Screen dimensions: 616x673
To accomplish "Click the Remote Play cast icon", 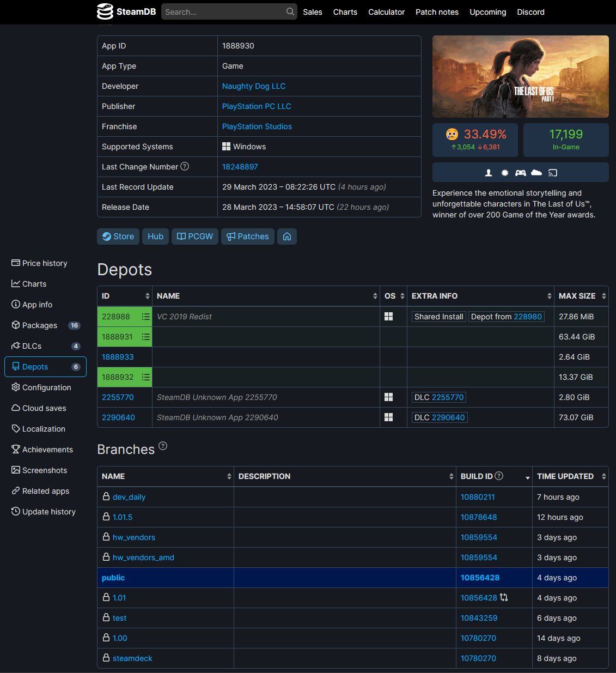I will (553, 173).
